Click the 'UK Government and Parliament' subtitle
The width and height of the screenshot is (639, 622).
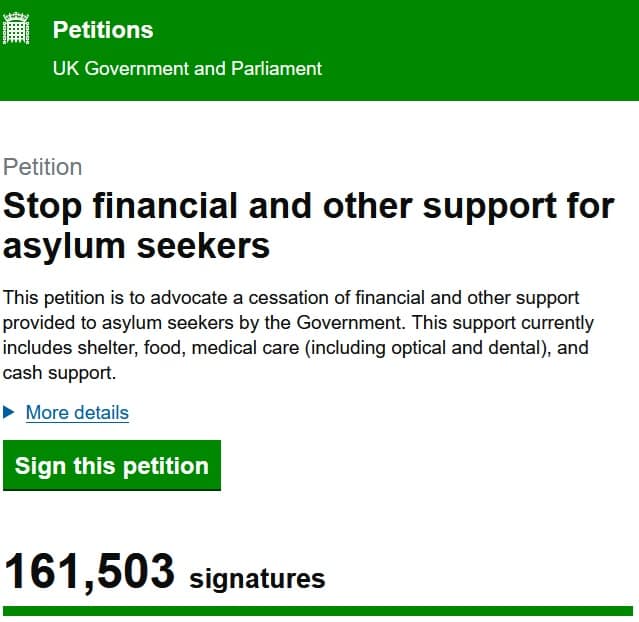click(187, 69)
